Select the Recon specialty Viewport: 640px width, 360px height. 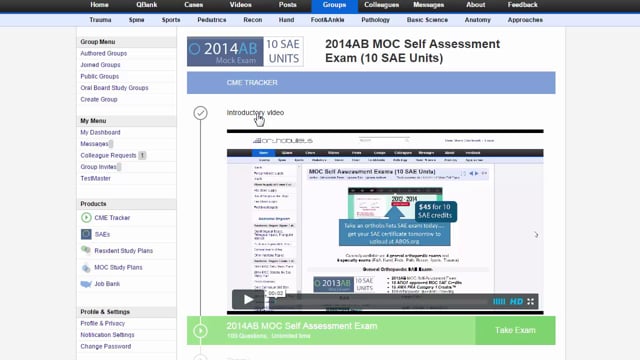(x=253, y=20)
